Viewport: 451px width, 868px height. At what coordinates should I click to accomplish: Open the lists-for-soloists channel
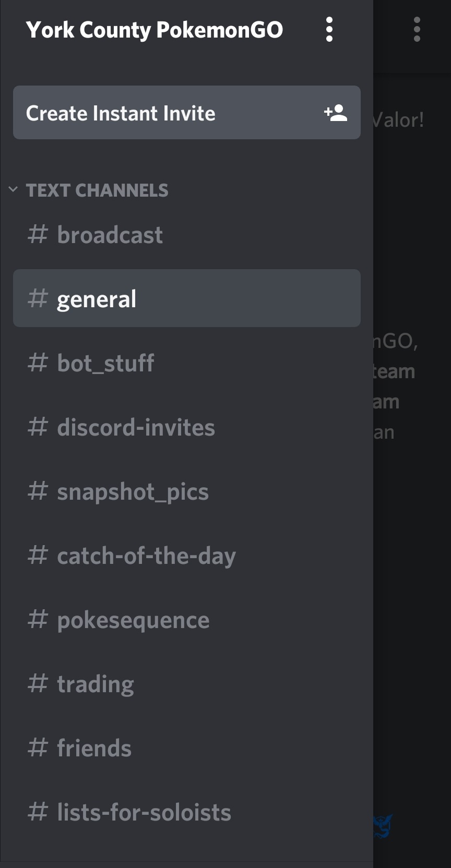coord(144,812)
